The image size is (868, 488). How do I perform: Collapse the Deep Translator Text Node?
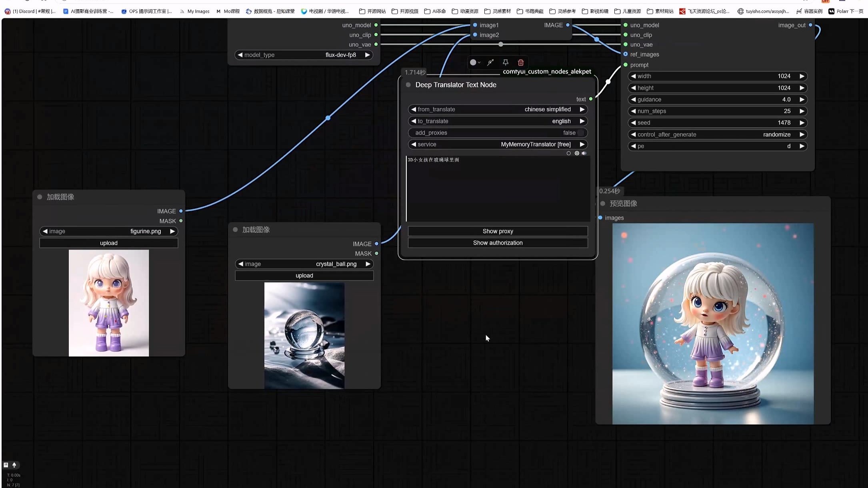click(x=408, y=85)
